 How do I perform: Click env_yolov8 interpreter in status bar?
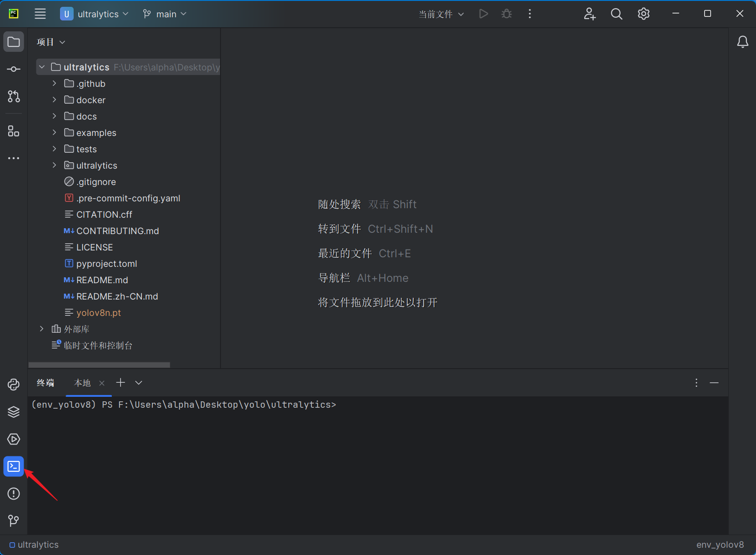tap(720, 545)
